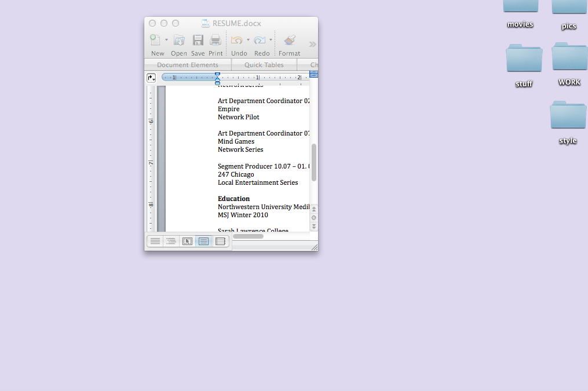The image size is (588, 391).
Task: Print the document with printer icon
Action: tap(216, 40)
